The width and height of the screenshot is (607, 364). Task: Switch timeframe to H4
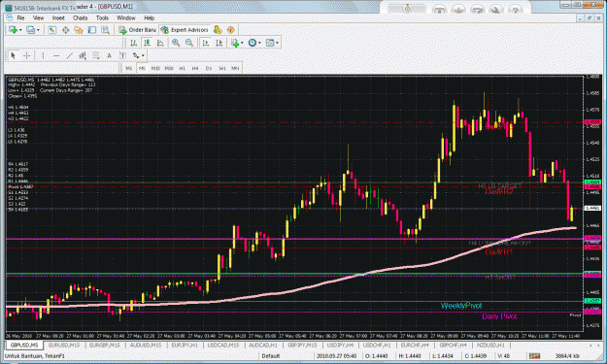point(195,68)
